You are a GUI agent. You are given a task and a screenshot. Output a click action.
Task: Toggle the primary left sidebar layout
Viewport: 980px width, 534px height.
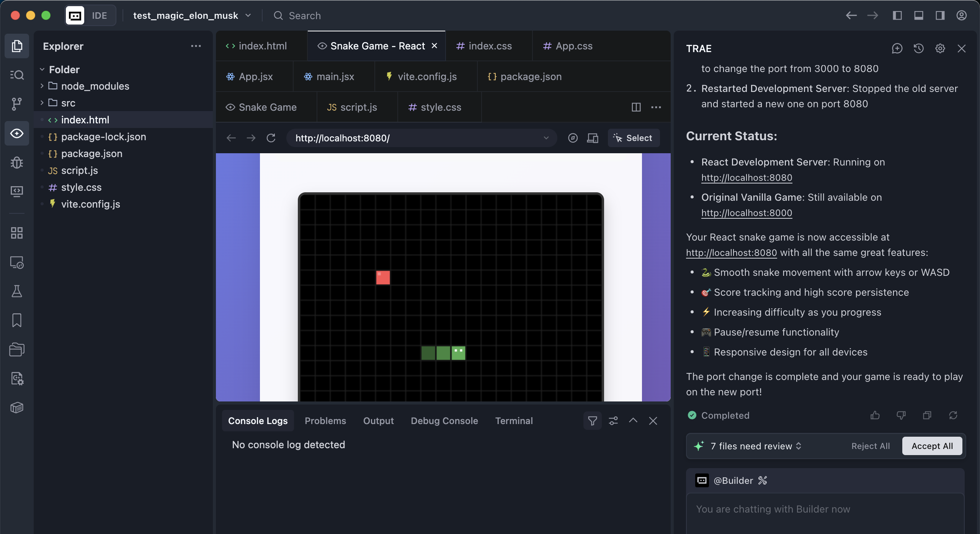tap(897, 16)
